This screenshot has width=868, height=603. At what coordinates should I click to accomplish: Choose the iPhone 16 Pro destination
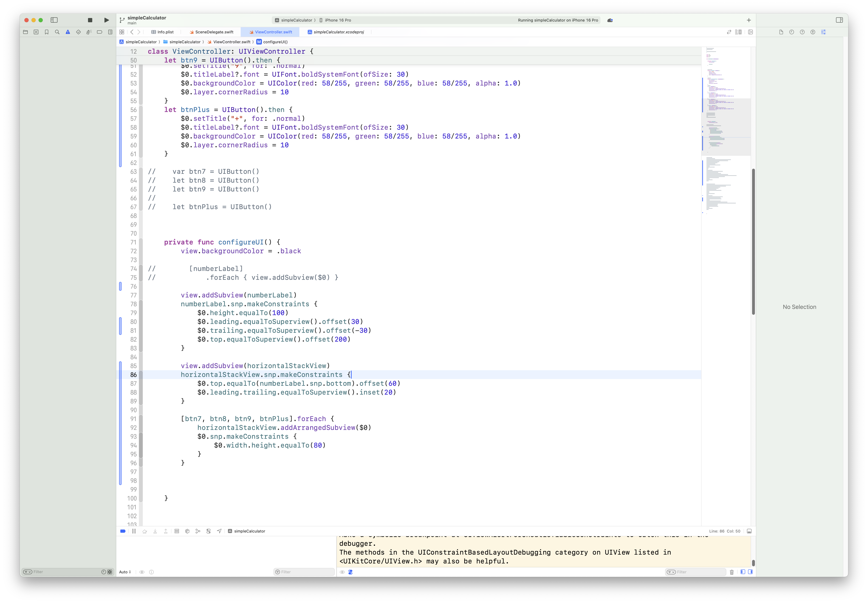(x=335, y=20)
